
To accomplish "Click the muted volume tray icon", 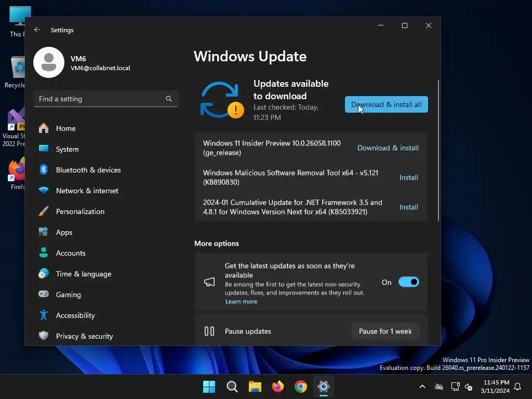I will pos(469,387).
